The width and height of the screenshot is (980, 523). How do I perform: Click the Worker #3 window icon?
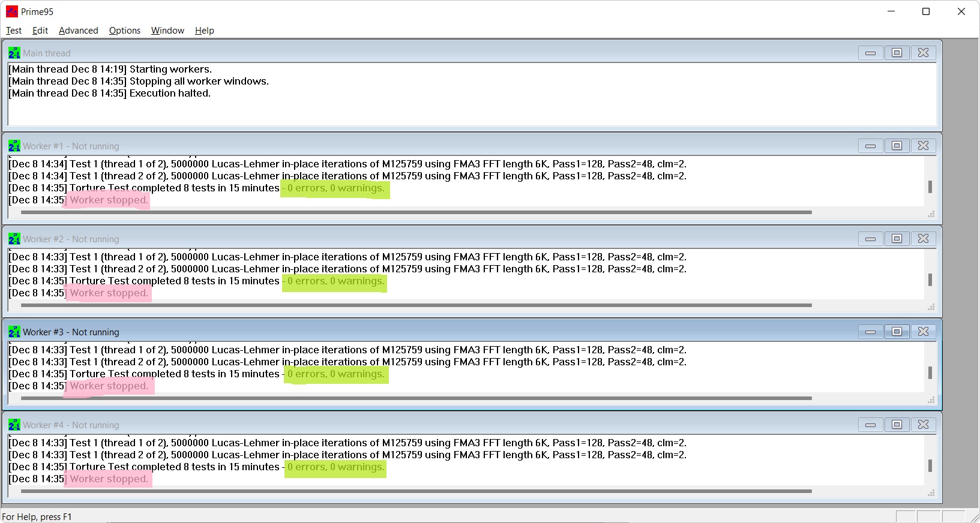coord(14,332)
